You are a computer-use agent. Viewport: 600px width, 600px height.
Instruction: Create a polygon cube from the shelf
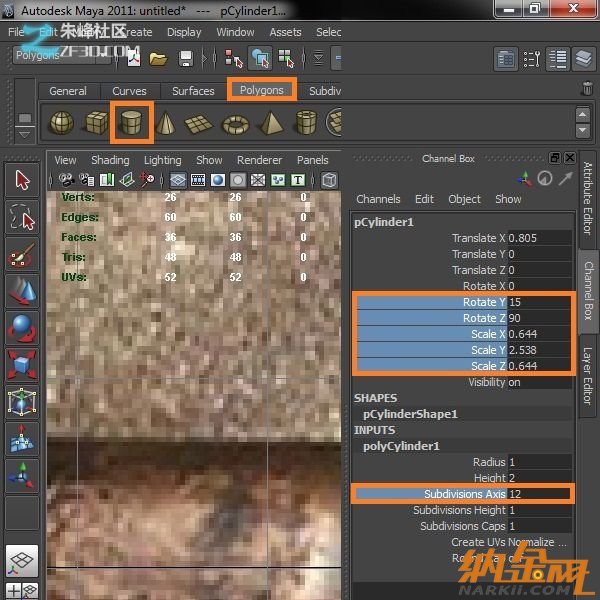pyautogui.click(x=96, y=122)
